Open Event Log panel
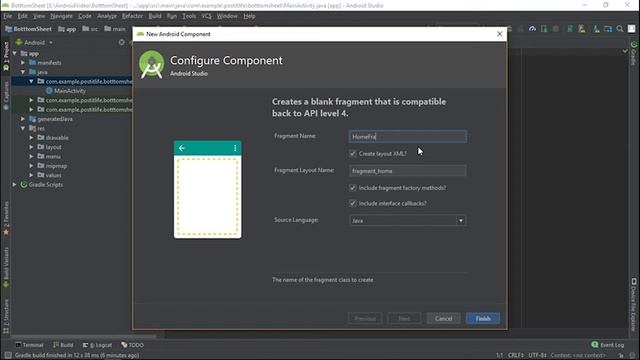 point(607,345)
